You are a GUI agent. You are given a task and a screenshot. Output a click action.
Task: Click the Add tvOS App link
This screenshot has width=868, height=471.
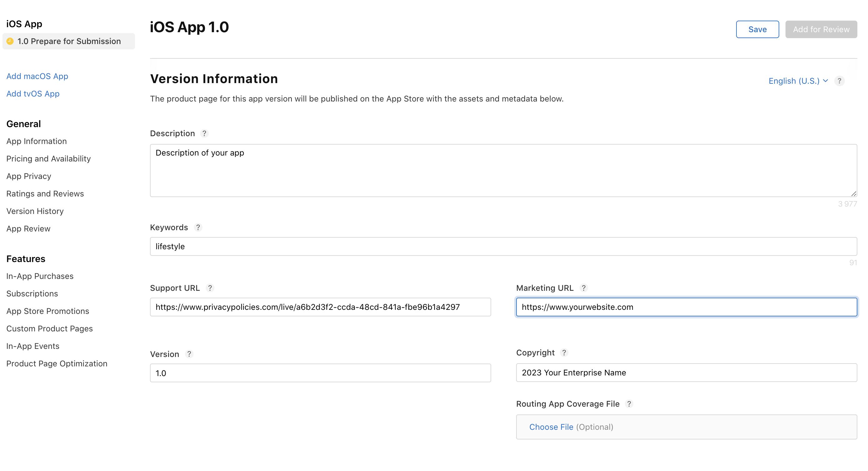33,94
